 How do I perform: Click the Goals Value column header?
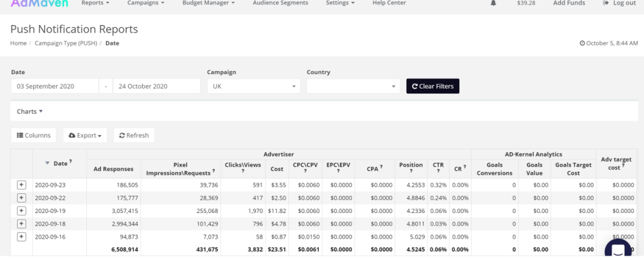pyautogui.click(x=535, y=169)
